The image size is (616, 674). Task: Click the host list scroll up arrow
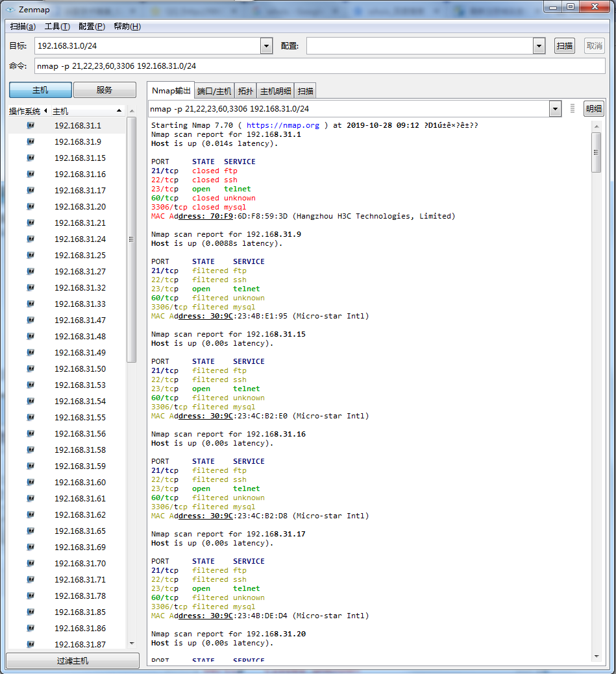pyautogui.click(x=132, y=111)
